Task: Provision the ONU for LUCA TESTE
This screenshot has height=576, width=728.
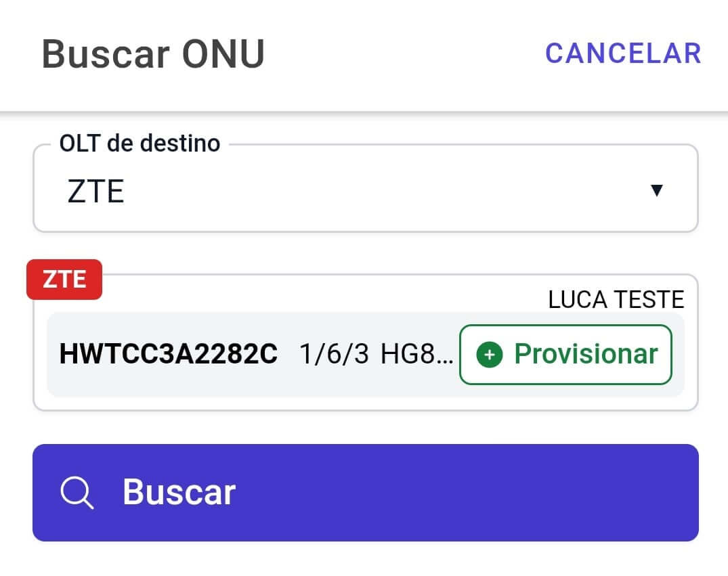Action: click(x=565, y=353)
